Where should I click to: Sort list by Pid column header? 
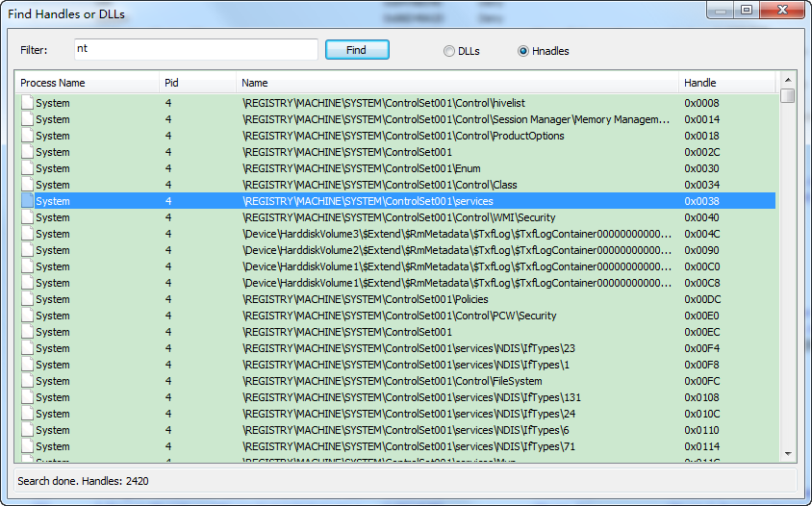[197, 83]
